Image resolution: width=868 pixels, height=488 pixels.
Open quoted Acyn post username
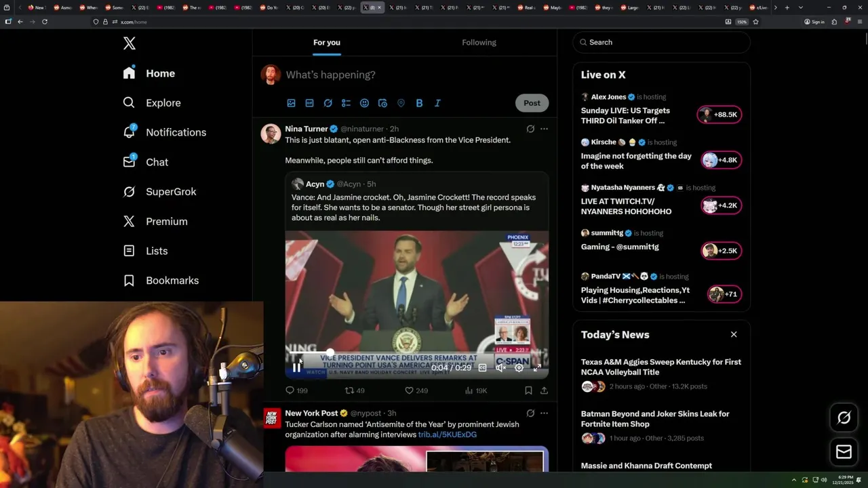(315, 184)
